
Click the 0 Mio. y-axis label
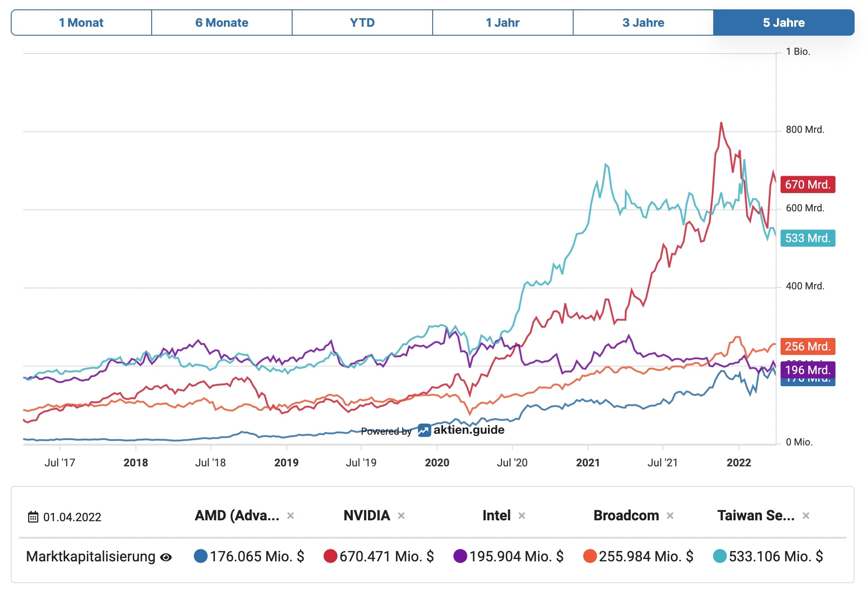[x=799, y=442]
